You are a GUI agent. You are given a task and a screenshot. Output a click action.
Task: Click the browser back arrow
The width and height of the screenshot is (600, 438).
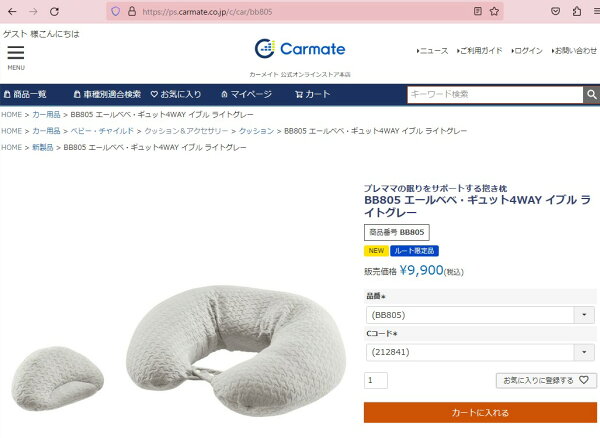[12, 11]
